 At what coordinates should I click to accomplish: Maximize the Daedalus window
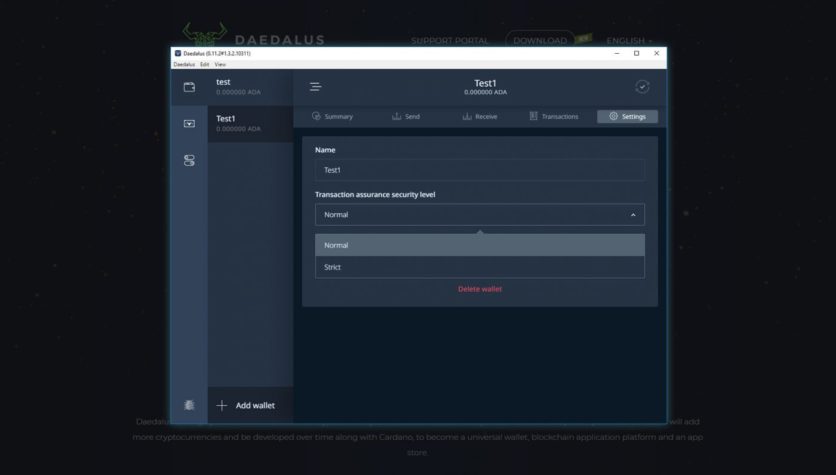pyautogui.click(x=637, y=53)
